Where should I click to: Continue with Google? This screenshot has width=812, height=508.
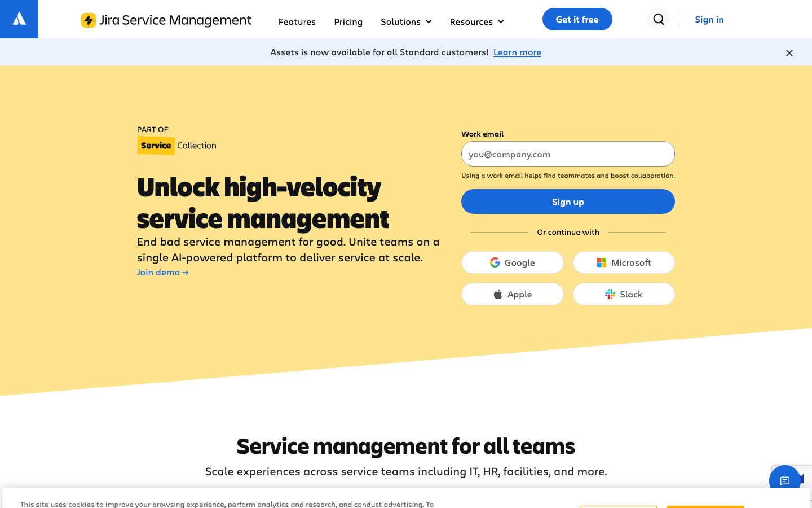pos(512,262)
